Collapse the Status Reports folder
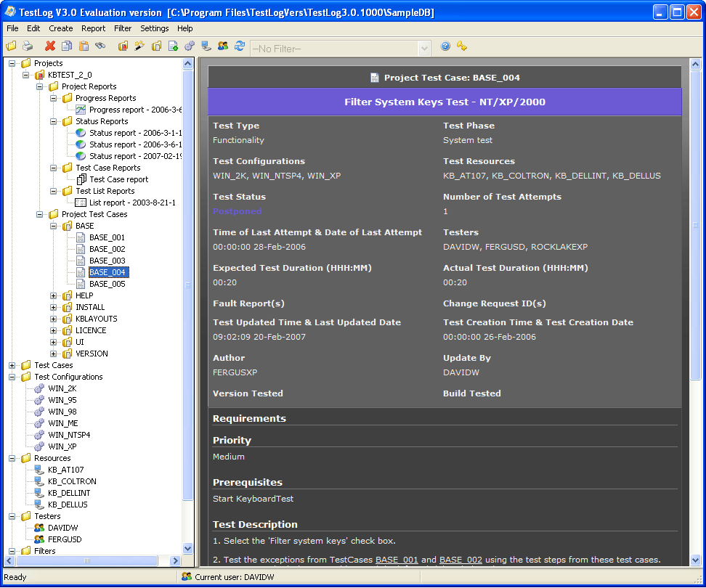This screenshot has height=588, width=706. [x=54, y=121]
